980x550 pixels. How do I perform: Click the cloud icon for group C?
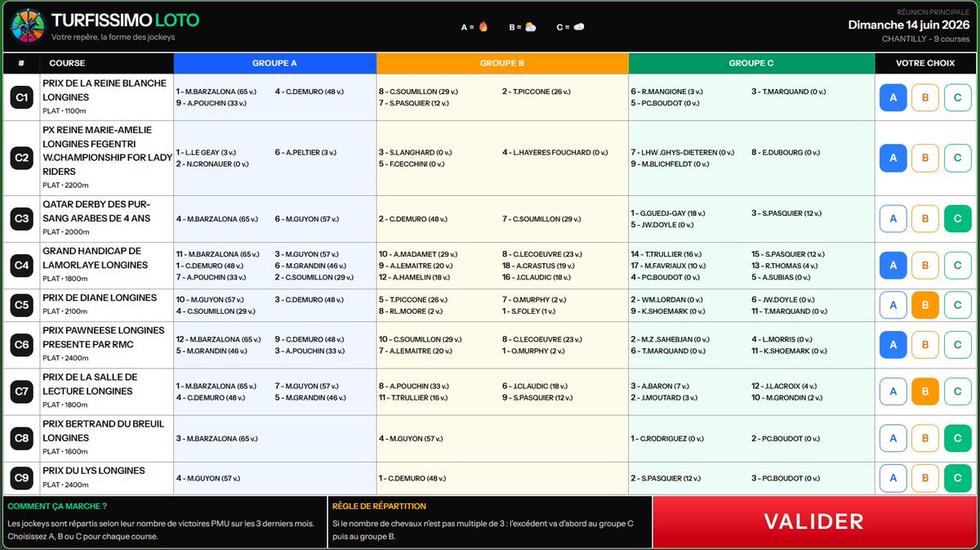(579, 27)
